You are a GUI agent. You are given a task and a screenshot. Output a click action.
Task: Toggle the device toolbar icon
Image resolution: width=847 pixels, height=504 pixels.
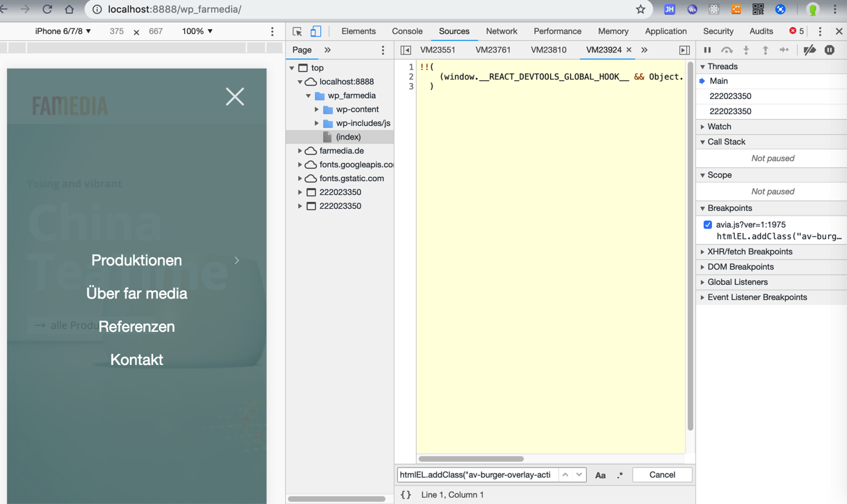click(x=316, y=31)
